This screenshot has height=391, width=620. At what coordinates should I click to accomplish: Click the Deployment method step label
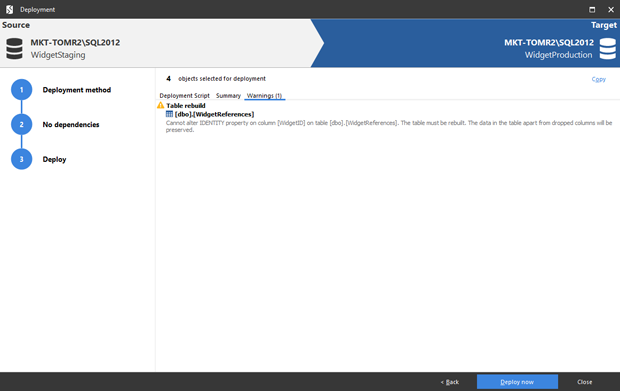tap(77, 90)
